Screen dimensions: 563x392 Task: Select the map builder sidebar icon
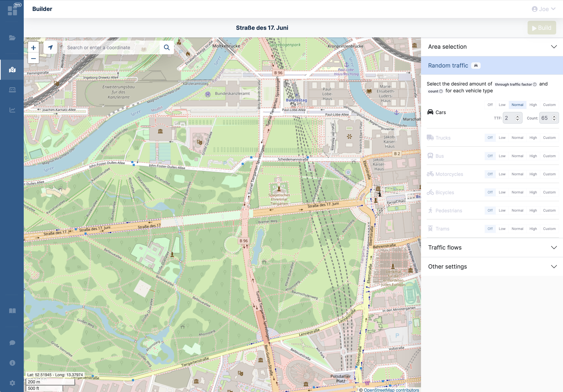12,70
